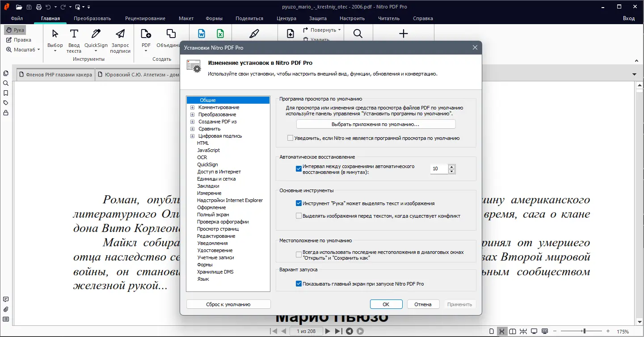Click the zoom in plus button in status bar
644x337 pixels.
coord(609,331)
